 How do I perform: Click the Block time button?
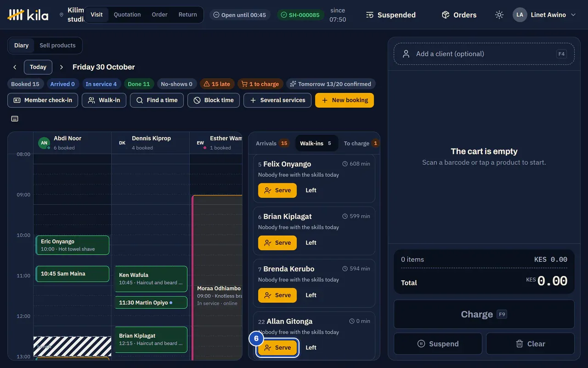click(214, 100)
